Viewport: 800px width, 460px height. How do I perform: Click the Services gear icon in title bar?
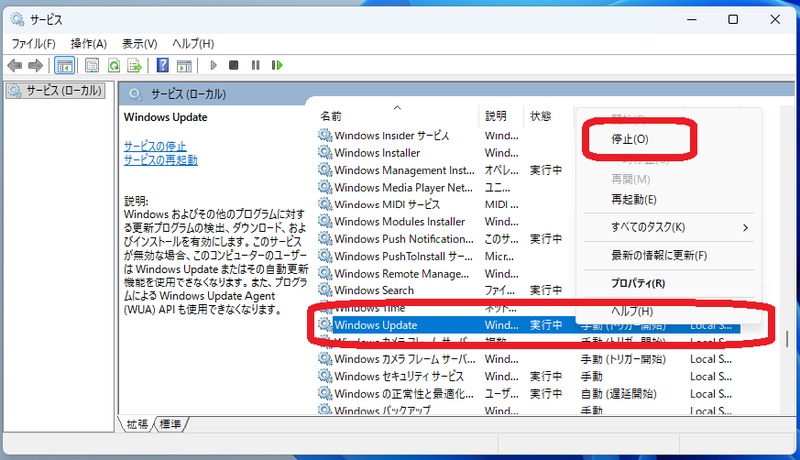click(17, 19)
